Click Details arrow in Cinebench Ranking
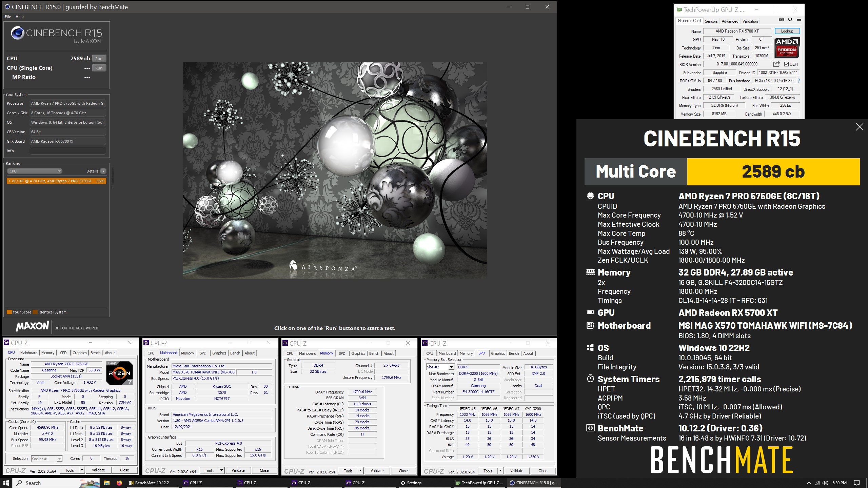The image size is (868, 488). pyautogui.click(x=103, y=171)
